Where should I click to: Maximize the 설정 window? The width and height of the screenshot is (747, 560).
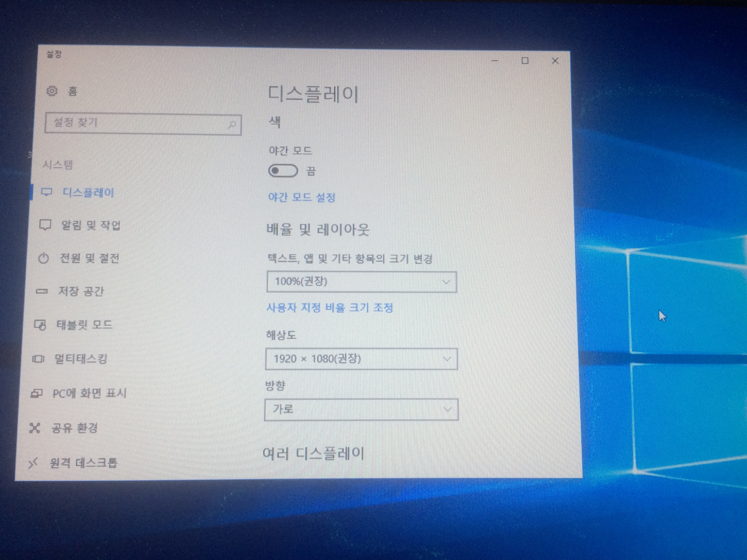[x=525, y=61]
